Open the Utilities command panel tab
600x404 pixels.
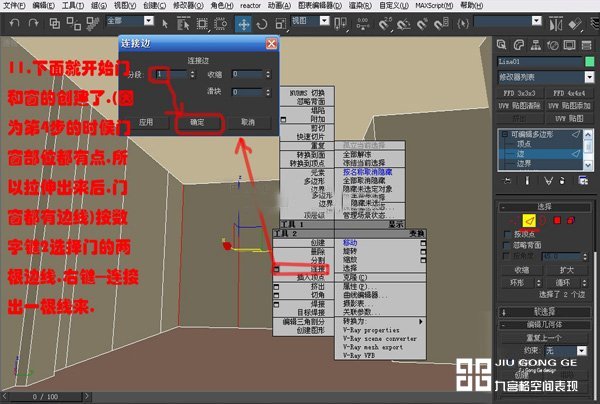tap(587, 45)
